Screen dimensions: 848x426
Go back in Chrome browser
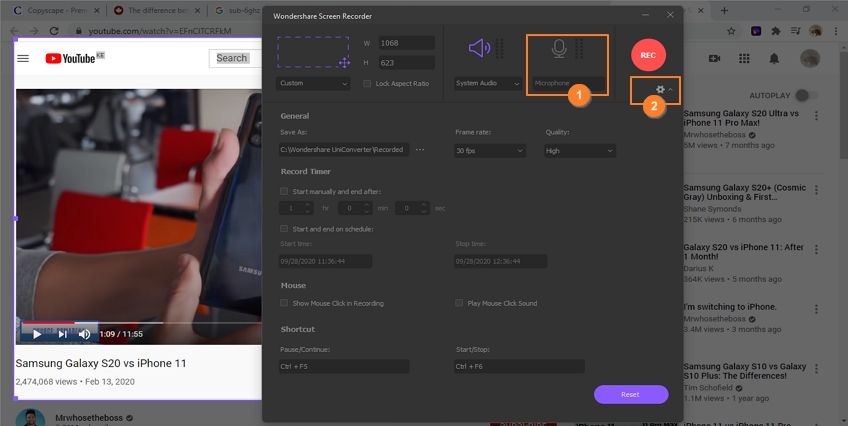(15, 31)
